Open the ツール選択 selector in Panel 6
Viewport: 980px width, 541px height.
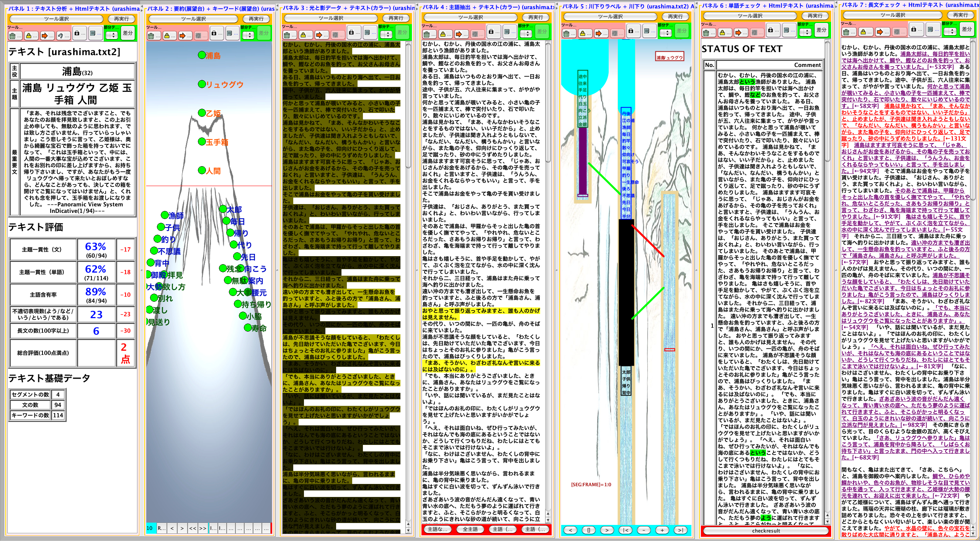point(750,16)
